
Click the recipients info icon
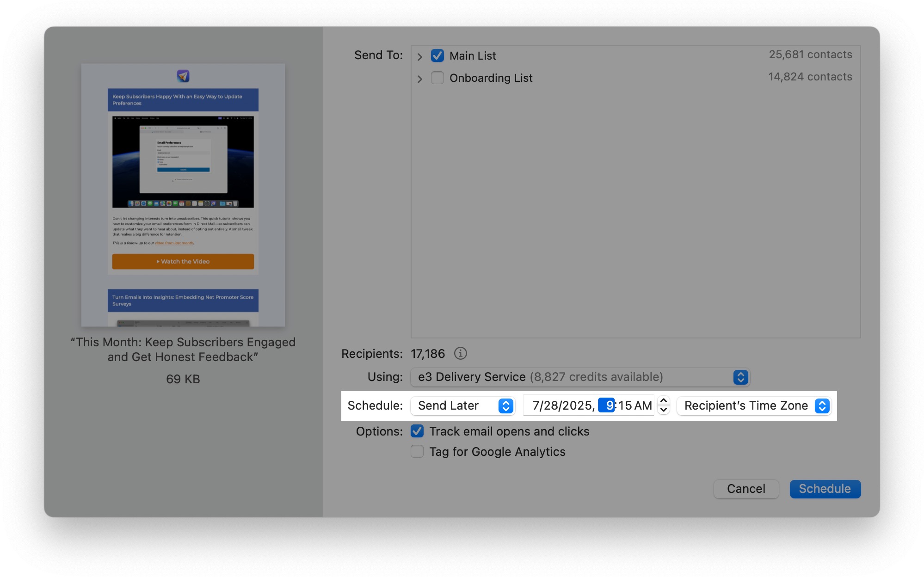[460, 354]
